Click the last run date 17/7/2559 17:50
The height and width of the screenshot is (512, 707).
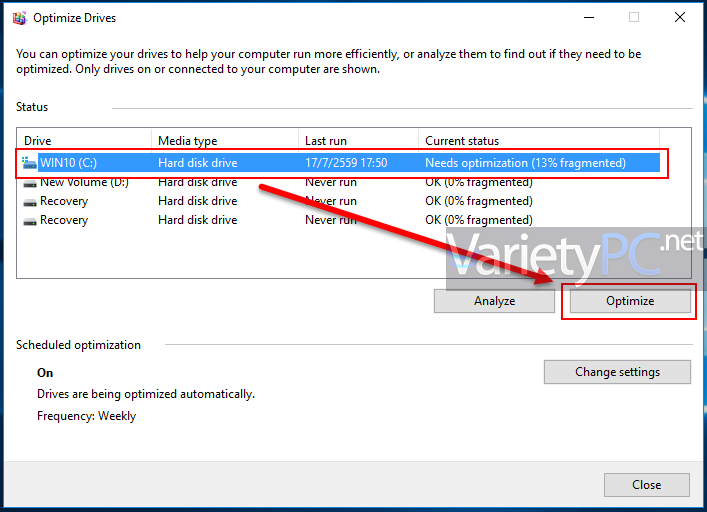(x=346, y=163)
